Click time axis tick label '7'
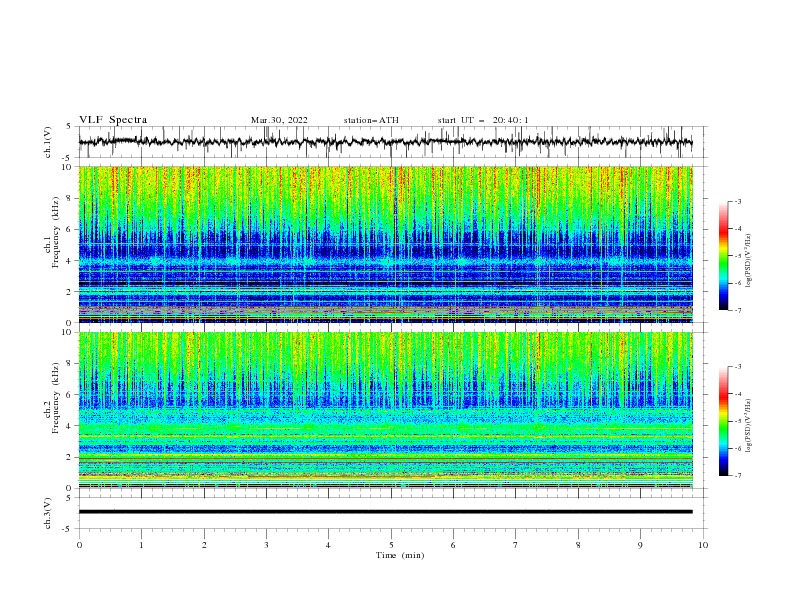 [516, 545]
